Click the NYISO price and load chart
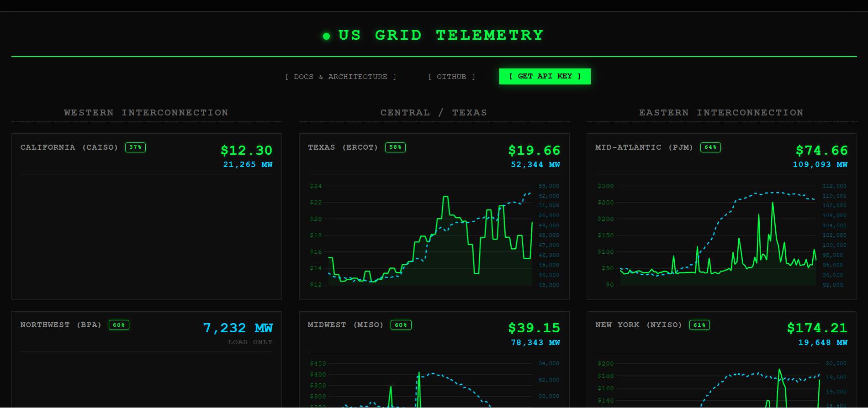Image resolution: width=868 pixels, height=408 pixels. tap(721, 383)
